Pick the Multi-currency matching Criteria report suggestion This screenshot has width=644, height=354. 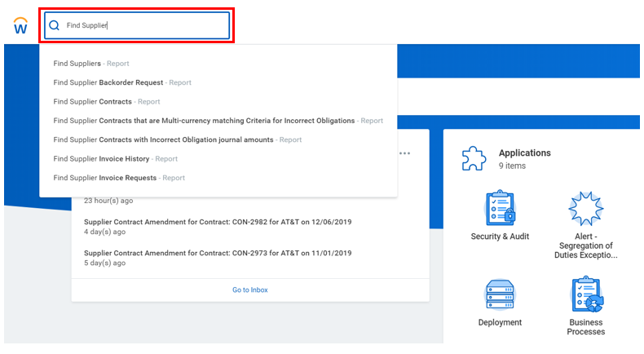(218, 121)
